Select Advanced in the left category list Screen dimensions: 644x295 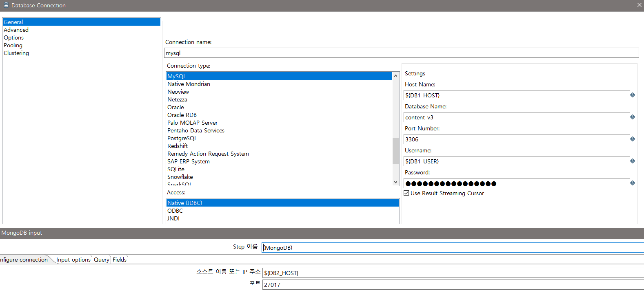82,30
